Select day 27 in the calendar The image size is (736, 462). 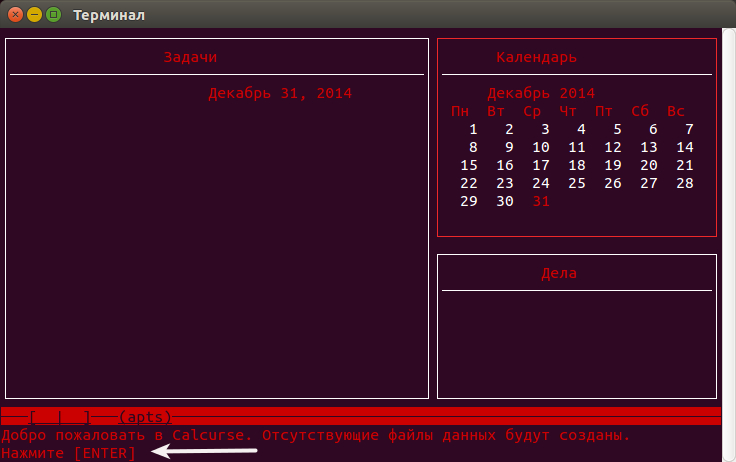pos(649,183)
